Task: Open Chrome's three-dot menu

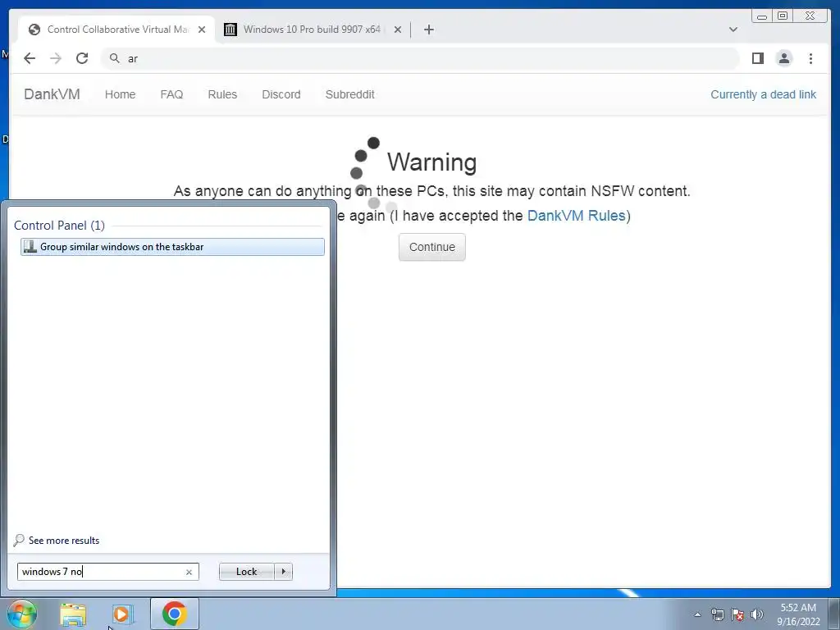Action: 810,58
